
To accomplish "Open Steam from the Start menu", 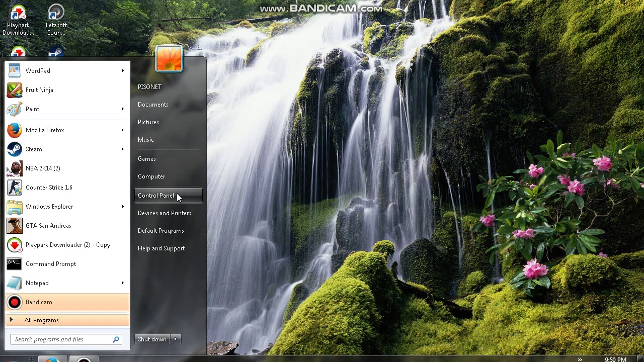I will click(67, 149).
